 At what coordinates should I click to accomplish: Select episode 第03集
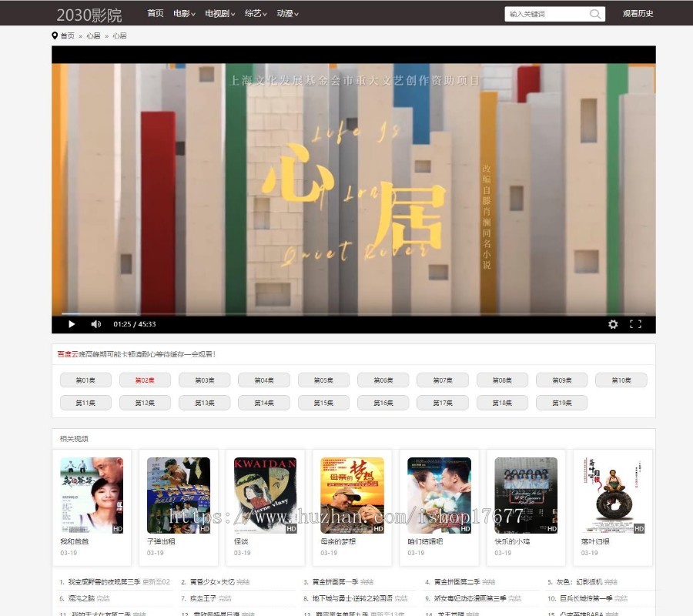205,380
